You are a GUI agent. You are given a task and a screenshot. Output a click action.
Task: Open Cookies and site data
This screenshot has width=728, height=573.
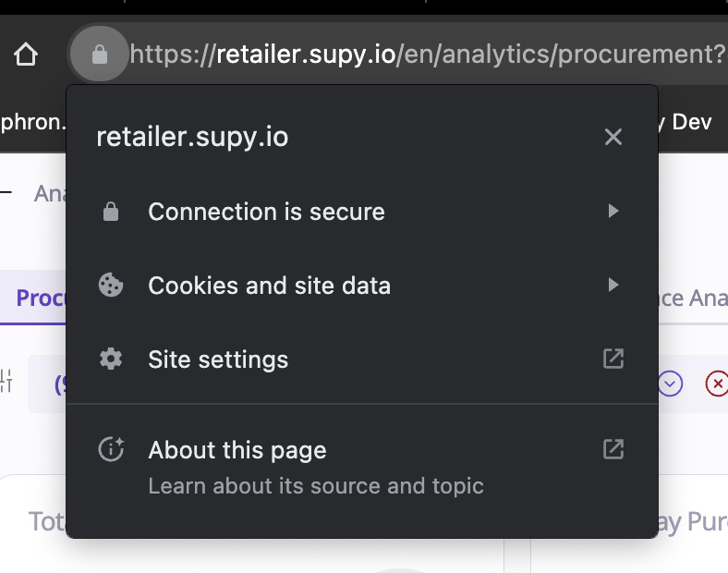269,286
